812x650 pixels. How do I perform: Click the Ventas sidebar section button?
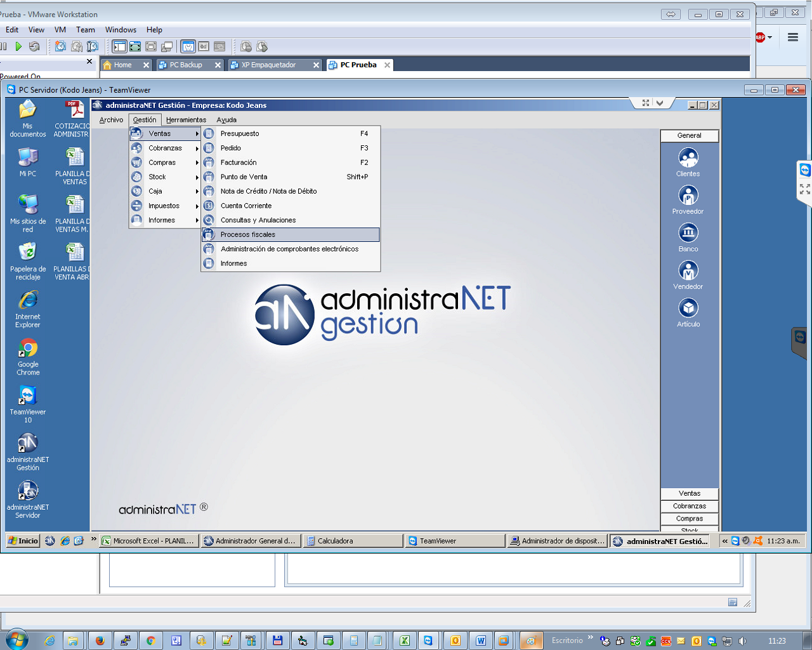(x=689, y=493)
